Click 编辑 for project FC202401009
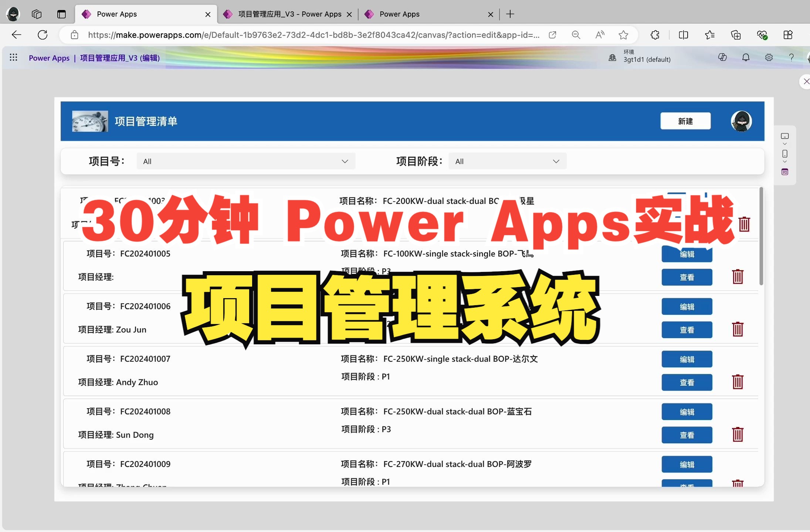The width and height of the screenshot is (810, 532). click(x=687, y=464)
